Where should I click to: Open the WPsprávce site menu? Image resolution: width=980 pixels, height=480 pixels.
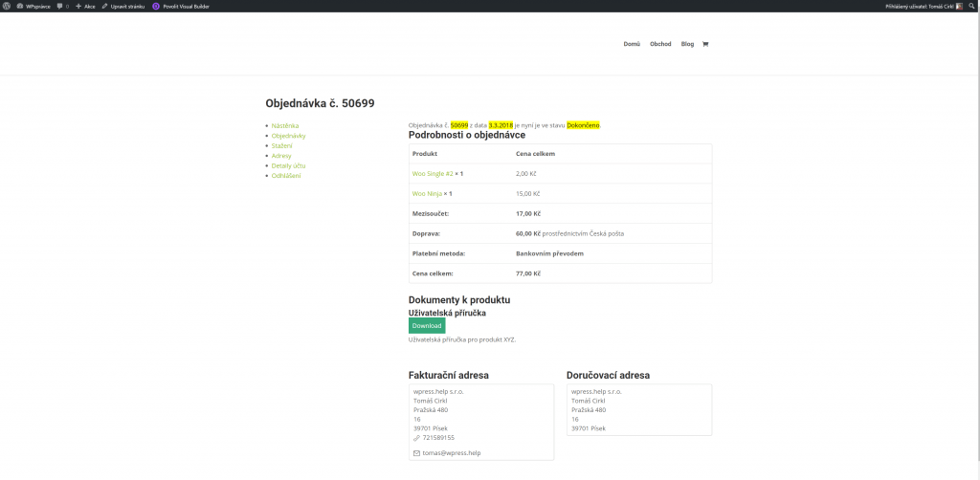tap(33, 7)
